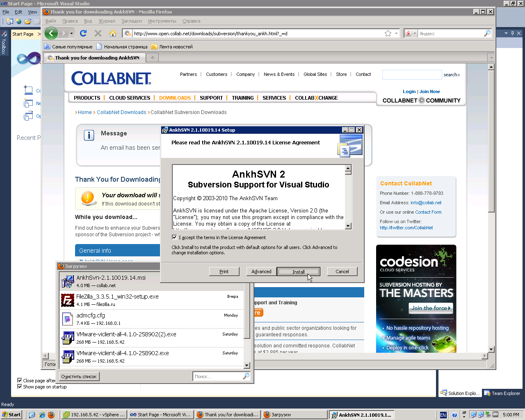Click the Очистить список button in downloads
The height and width of the screenshot is (420, 525).
pos(79,376)
